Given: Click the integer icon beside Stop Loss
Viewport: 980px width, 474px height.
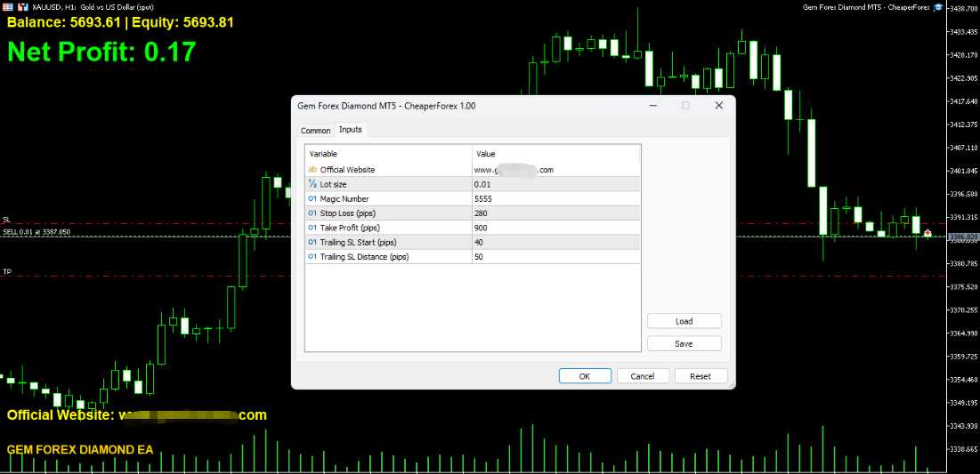Looking at the screenshot, I should click(x=312, y=213).
